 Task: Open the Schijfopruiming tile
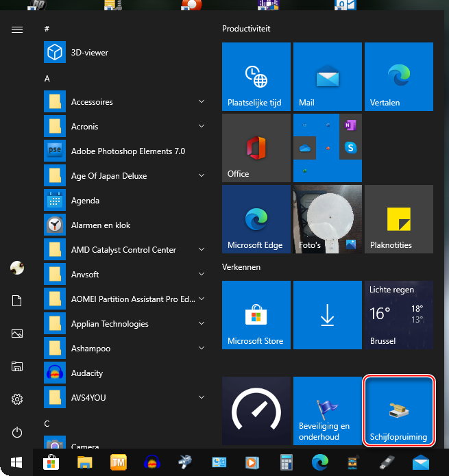(x=398, y=411)
